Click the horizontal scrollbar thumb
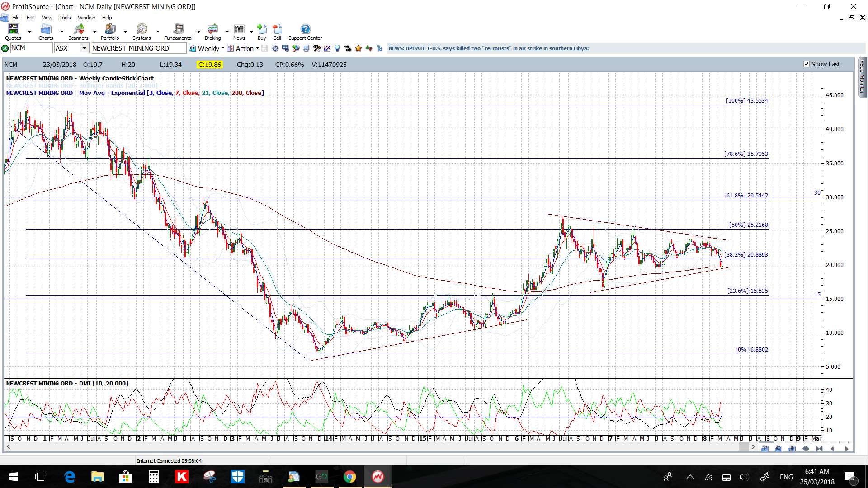This screenshot has height=488, width=868. [744, 447]
